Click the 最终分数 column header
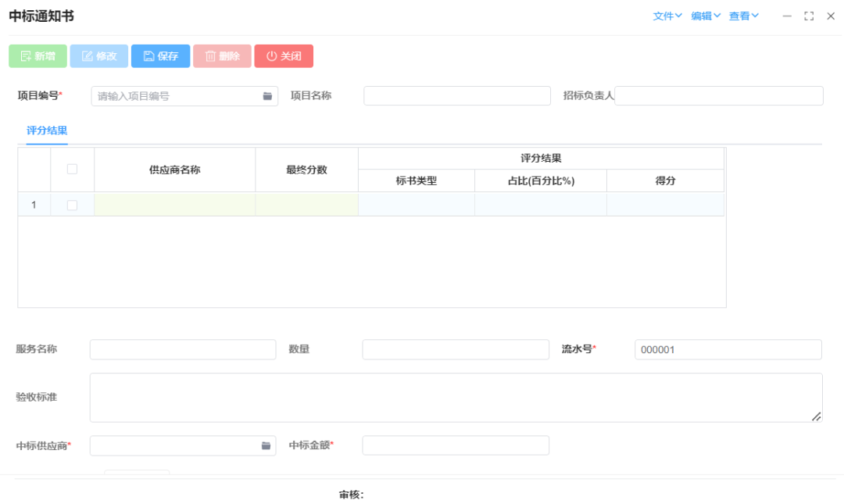The height and width of the screenshot is (504, 844). 307,170
